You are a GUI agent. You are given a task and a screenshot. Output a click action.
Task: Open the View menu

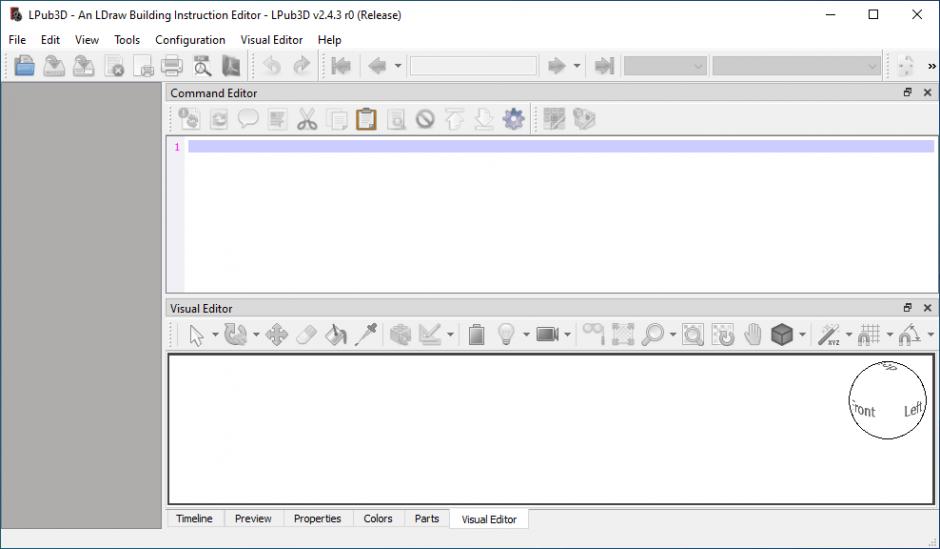coord(86,40)
